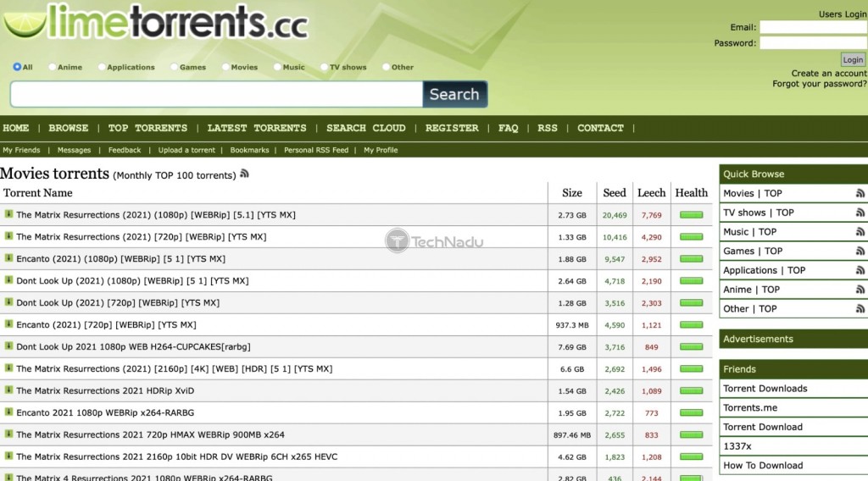Open Upload a torrent link

click(186, 150)
